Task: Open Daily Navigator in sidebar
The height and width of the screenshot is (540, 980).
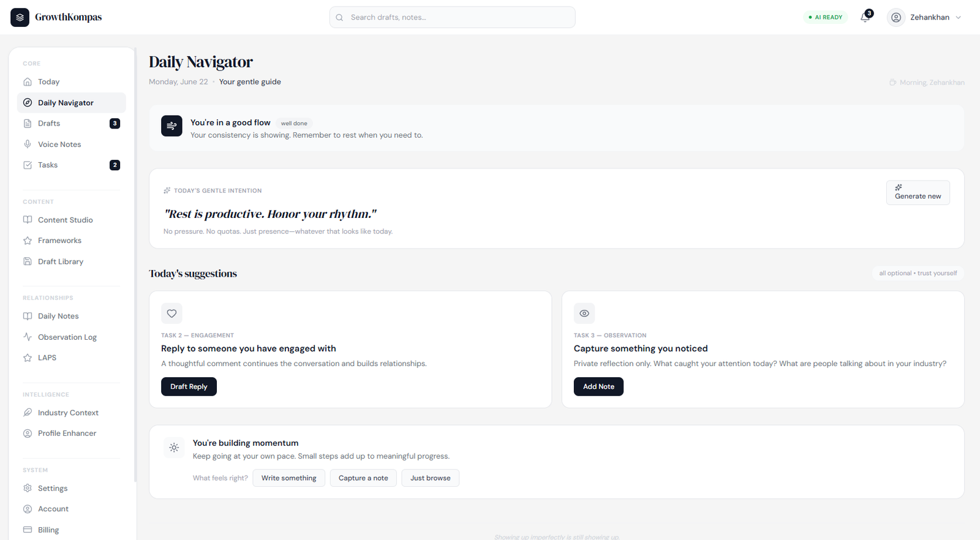Action: 72,103
